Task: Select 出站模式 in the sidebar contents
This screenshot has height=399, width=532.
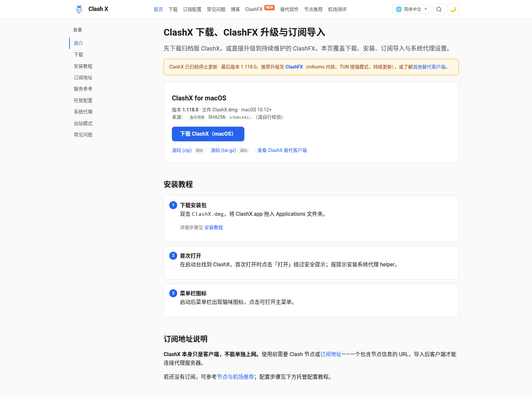Action: coord(83,123)
